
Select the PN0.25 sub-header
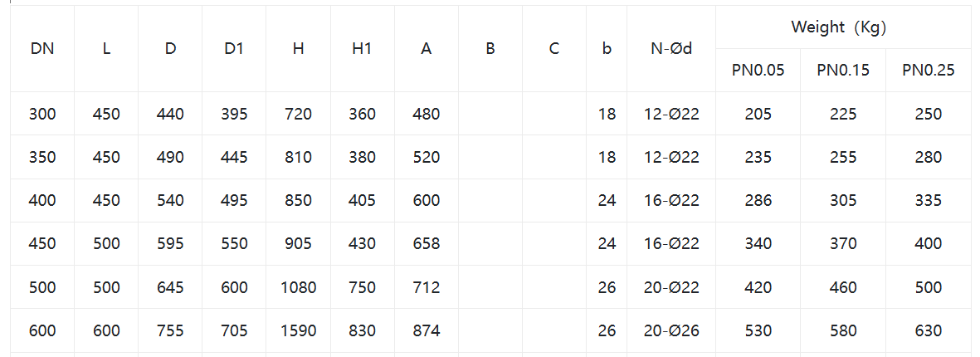point(928,71)
